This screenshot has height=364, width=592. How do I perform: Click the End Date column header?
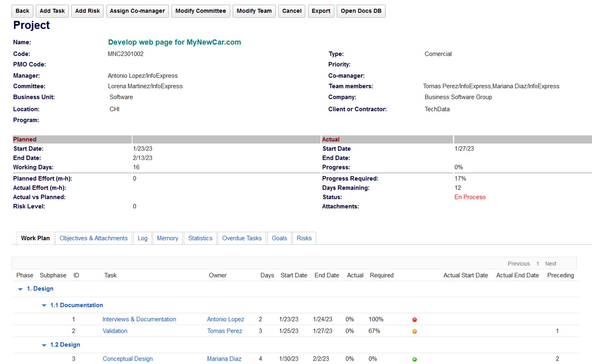327,275
